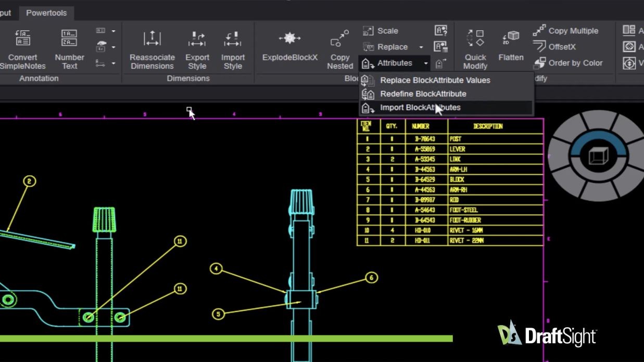Click the Scale button
The image size is (644, 362).
click(x=381, y=31)
